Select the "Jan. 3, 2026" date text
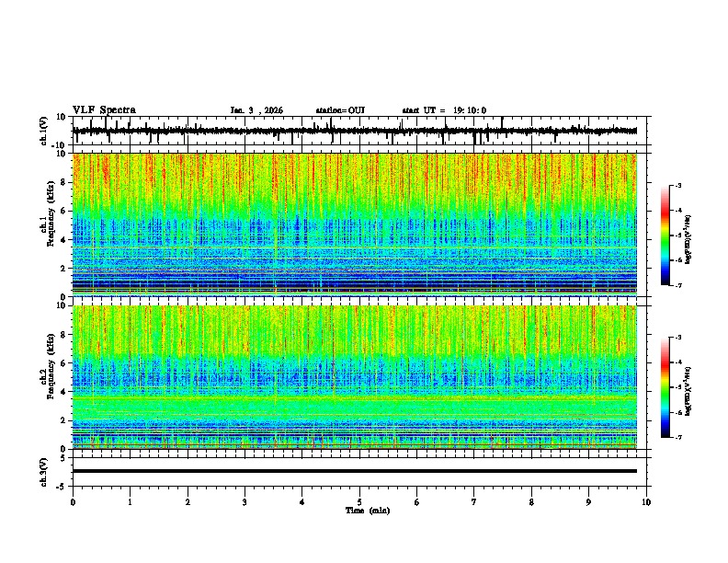 click(256, 110)
